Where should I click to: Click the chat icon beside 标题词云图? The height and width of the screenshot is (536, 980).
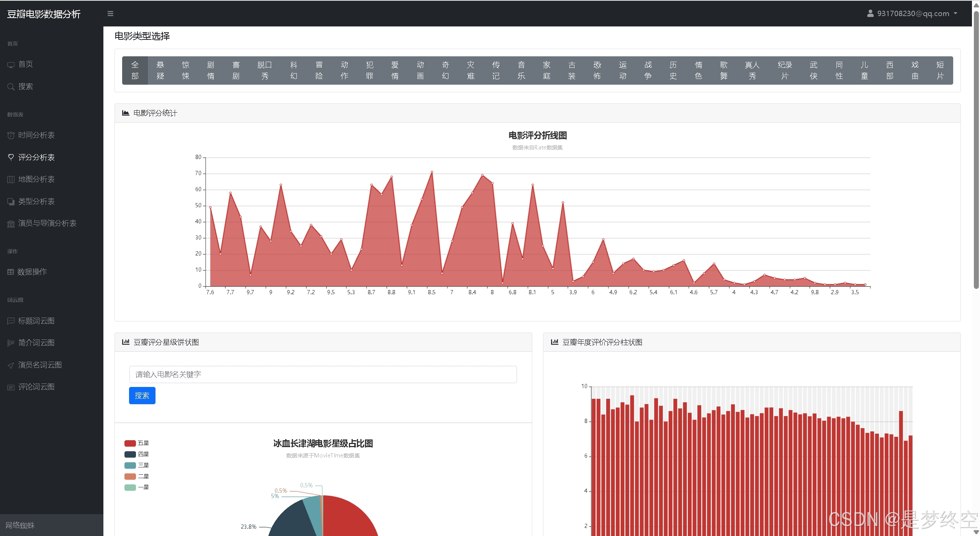click(x=11, y=321)
